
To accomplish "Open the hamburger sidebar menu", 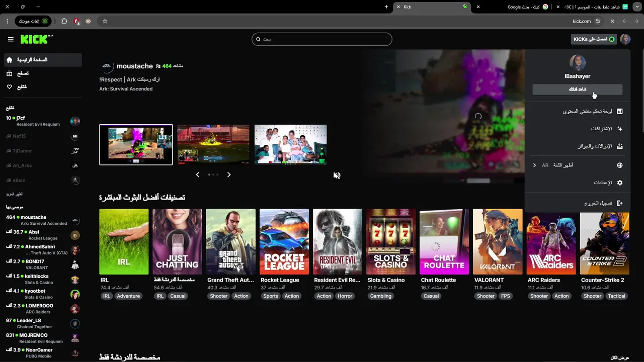I will (11, 39).
